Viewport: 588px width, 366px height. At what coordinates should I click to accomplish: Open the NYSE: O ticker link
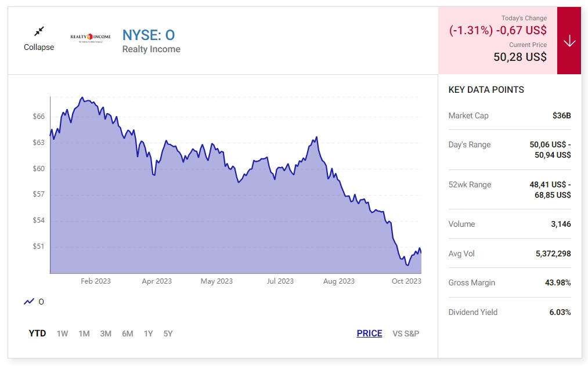click(x=149, y=35)
